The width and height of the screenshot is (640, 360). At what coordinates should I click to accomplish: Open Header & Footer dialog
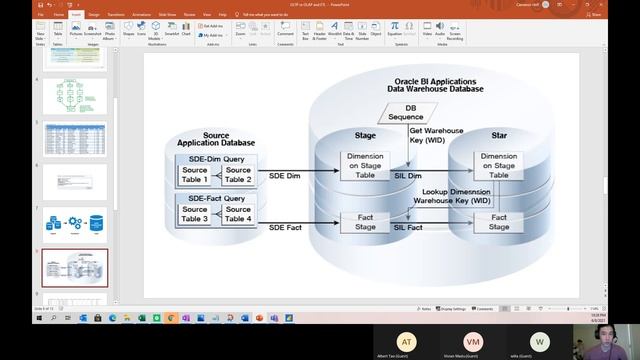[x=319, y=31]
